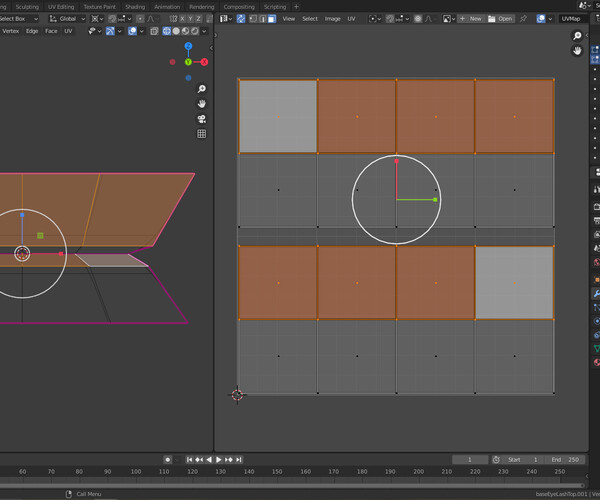The height and width of the screenshot is (500, 600).
Task: Click zoom magnifier in 3D viewport
Action: (x=202, y=89)
